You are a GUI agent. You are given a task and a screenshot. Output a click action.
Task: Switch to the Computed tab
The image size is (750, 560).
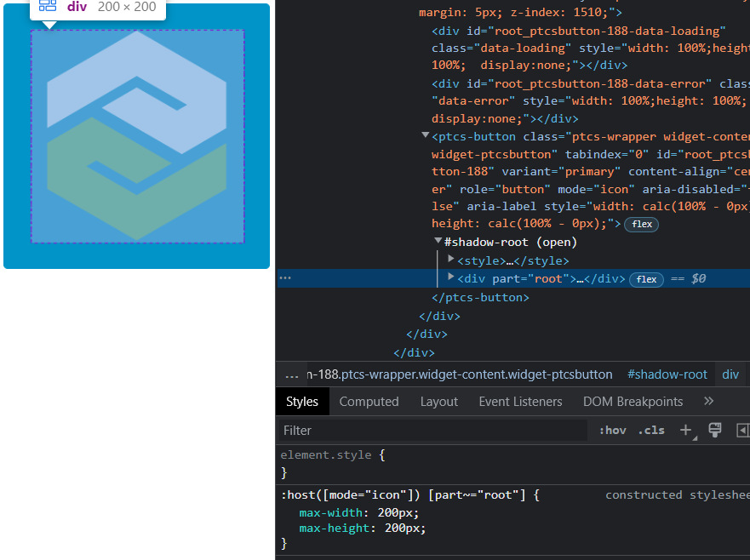(x=369, y=401)
